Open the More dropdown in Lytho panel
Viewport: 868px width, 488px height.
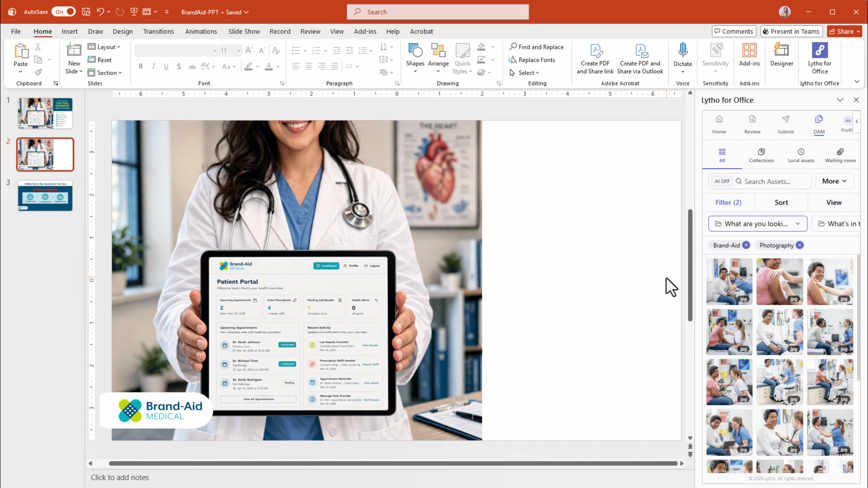(835, 181)
